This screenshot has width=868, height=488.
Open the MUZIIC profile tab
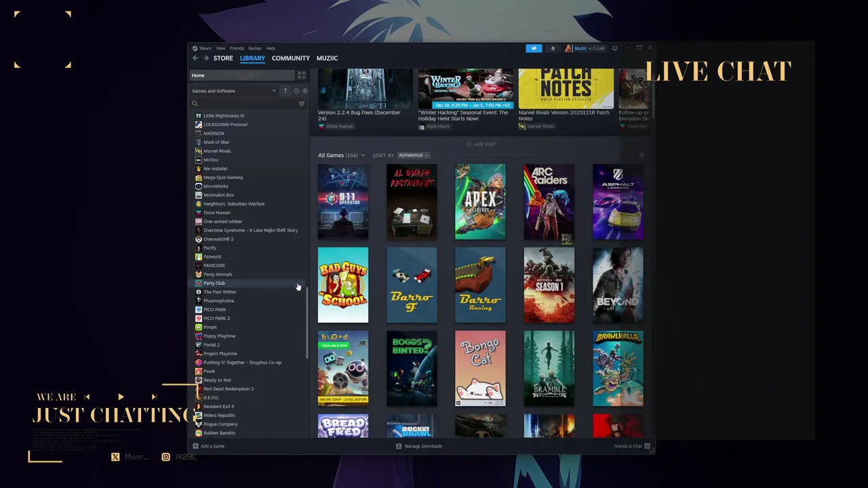(x=327, y=58)
